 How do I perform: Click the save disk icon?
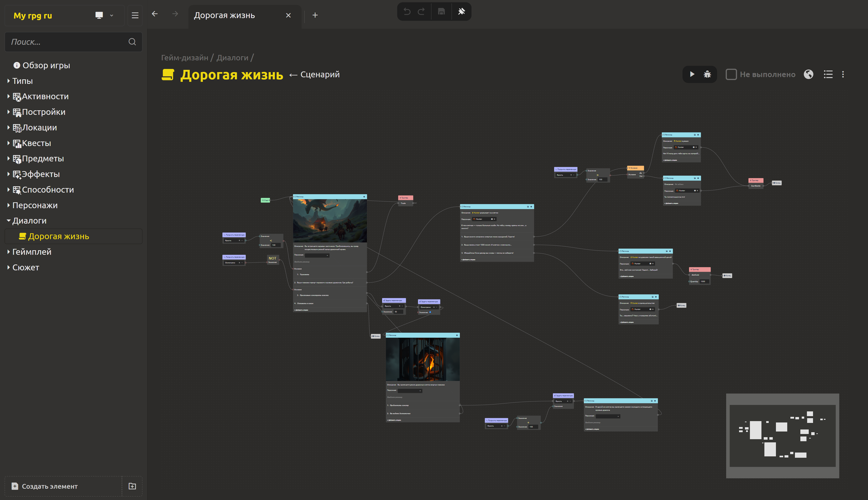point(441,12)
